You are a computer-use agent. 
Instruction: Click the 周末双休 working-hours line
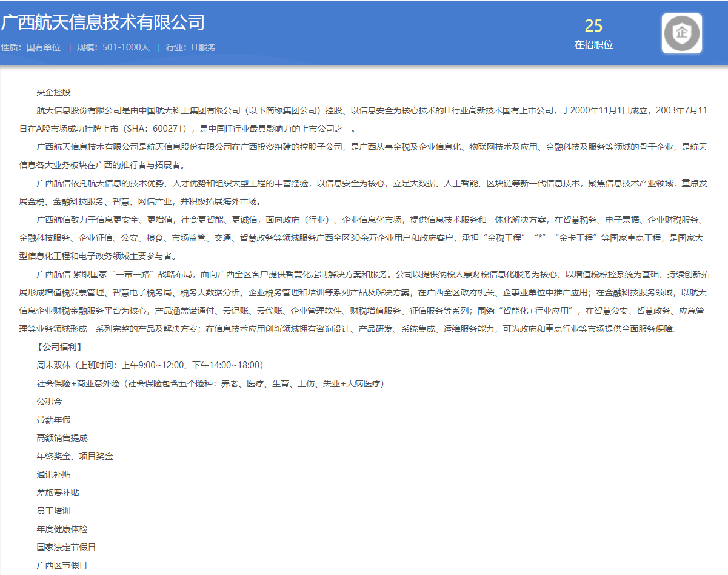click(x=150, y=365)
